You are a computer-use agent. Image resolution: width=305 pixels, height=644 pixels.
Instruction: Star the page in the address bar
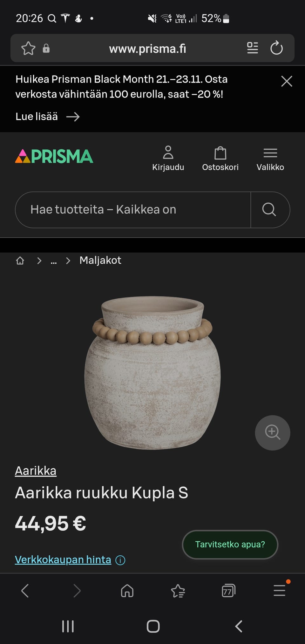pos(28,48)
